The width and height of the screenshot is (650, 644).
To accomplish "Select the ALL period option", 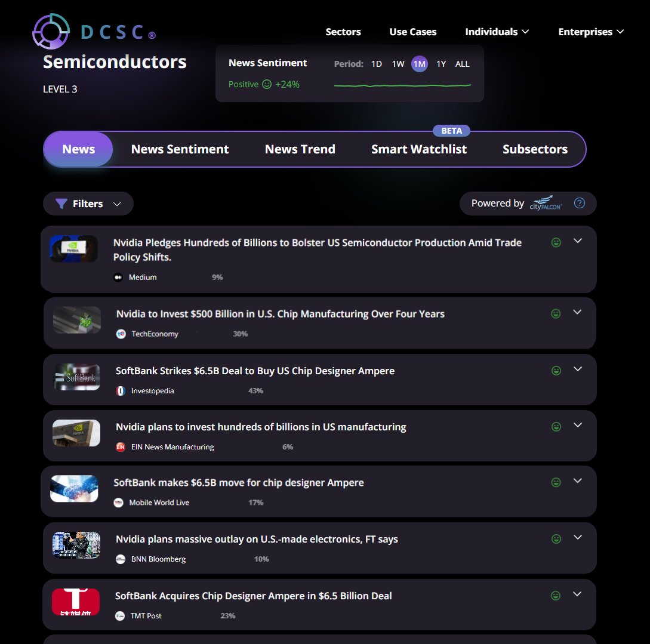I will [x=462, y=64].
